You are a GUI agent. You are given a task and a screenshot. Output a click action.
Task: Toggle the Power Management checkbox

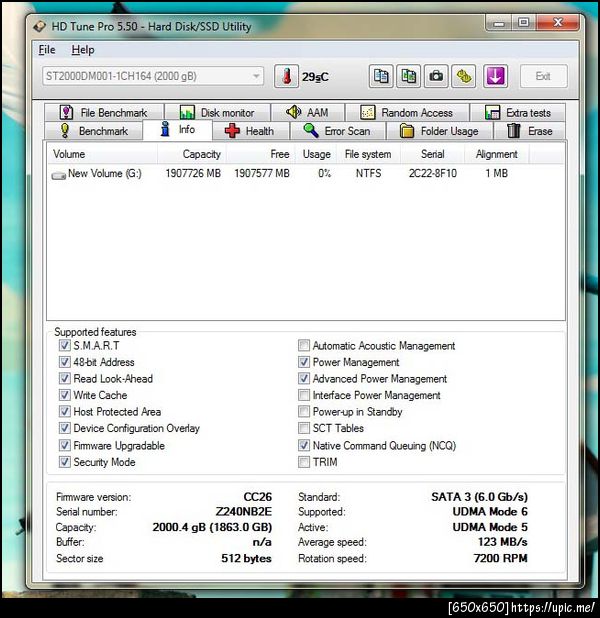point(304,362)
